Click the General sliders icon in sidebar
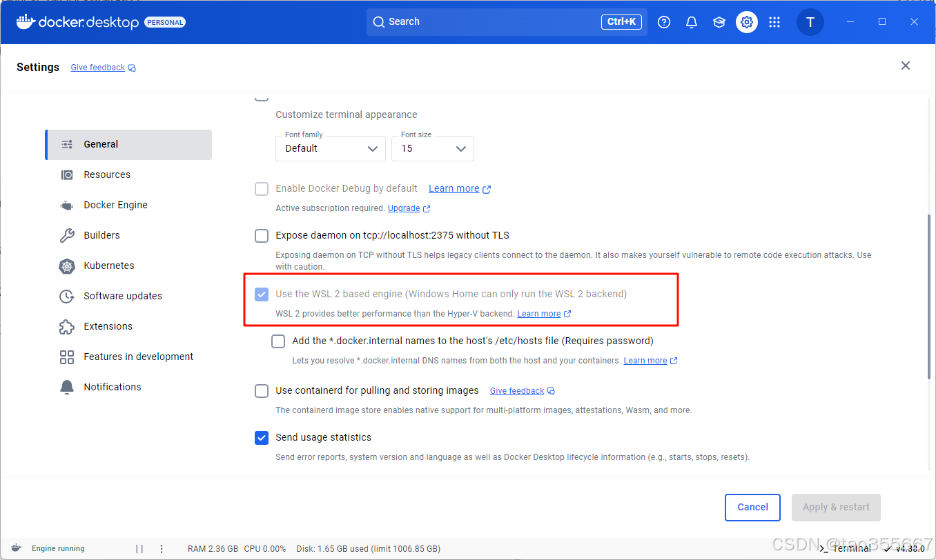Image resolution: width=936 pixels, height=560 pixels. [x=67, y=144]
